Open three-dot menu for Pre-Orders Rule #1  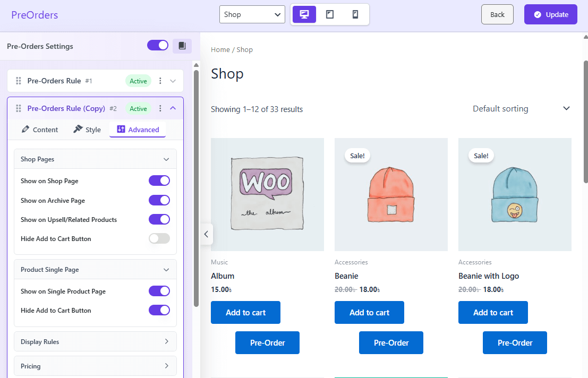coord(160,81)
